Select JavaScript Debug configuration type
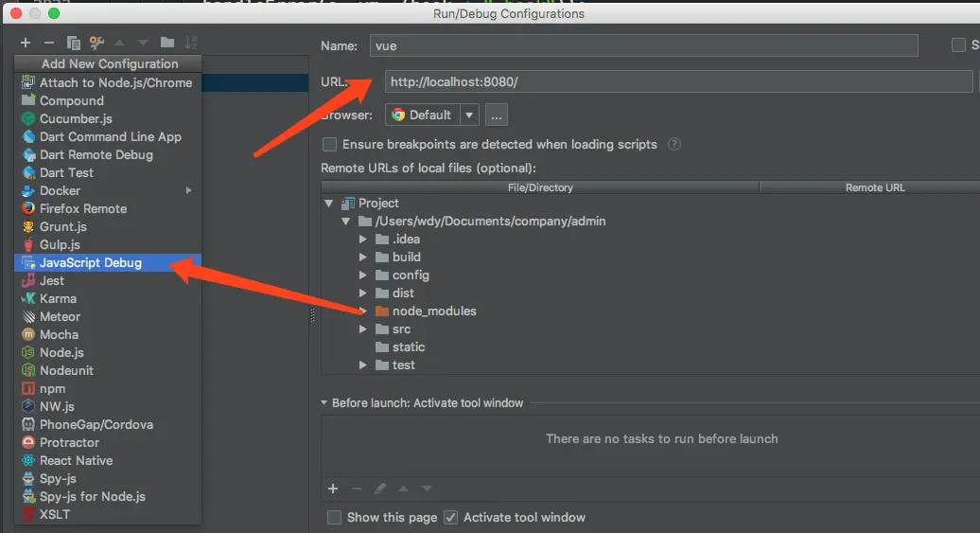 [x=108, y=263]
